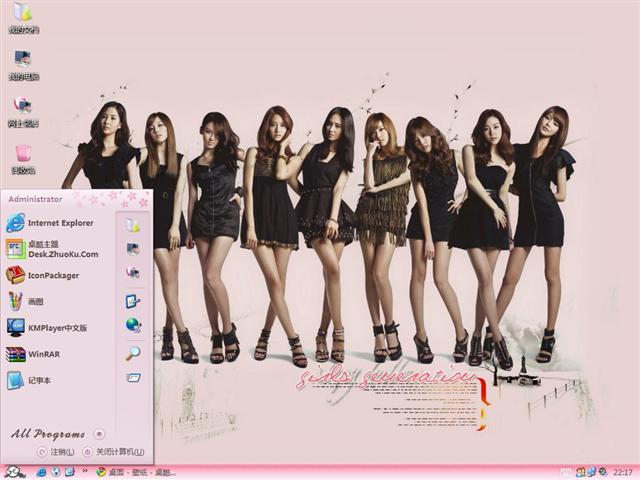Click the show desktop quick launch icon
Viewport: 640px width, 480px height.
click(x=69, y=472)
